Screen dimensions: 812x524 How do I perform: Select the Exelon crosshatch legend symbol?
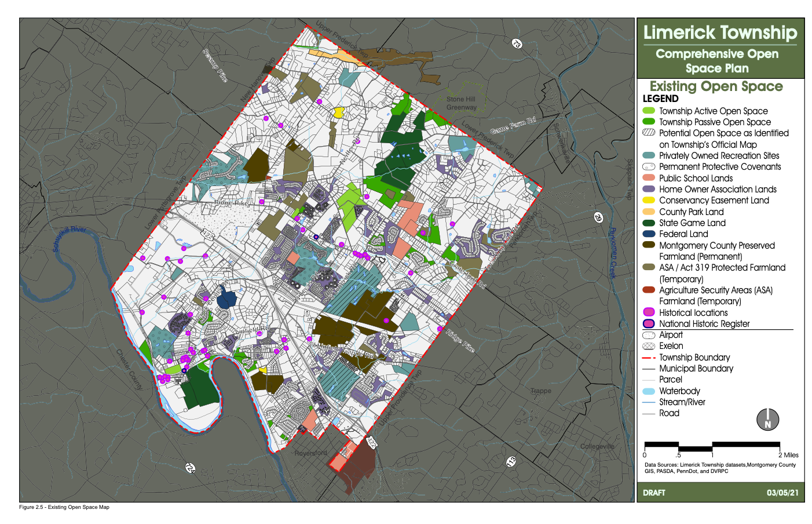[x=649, y=346]
